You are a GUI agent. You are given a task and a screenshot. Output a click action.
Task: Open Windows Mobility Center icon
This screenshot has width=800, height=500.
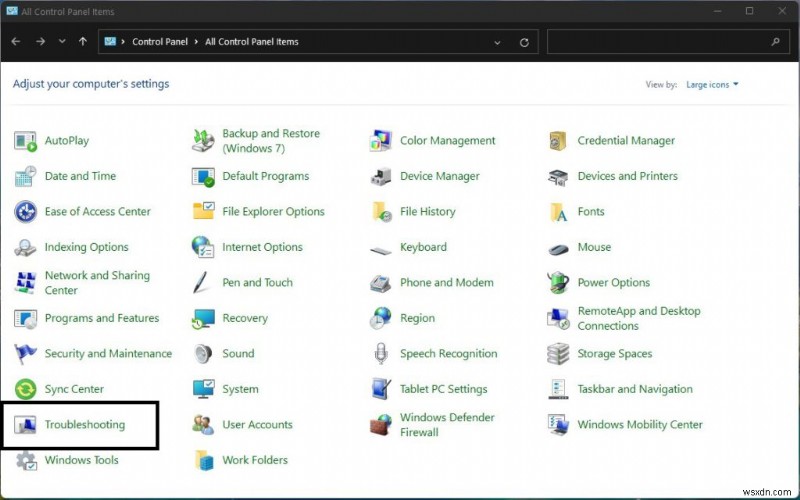point(558,424)
